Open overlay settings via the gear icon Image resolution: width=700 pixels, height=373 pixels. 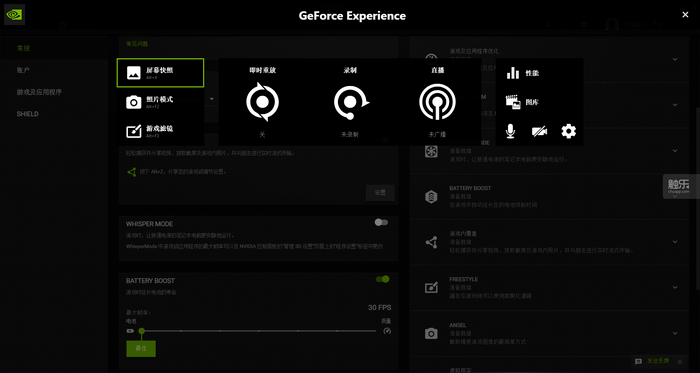[568, 131]
